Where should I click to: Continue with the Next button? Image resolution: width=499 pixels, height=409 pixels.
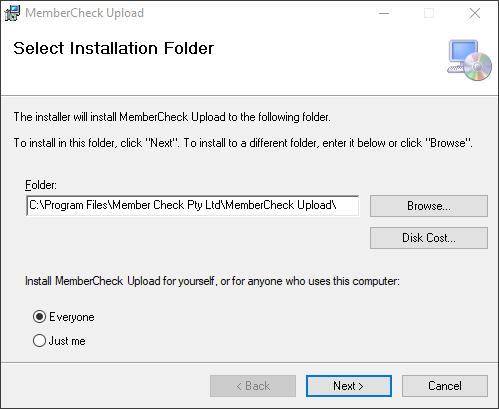(x=349, y=386)
